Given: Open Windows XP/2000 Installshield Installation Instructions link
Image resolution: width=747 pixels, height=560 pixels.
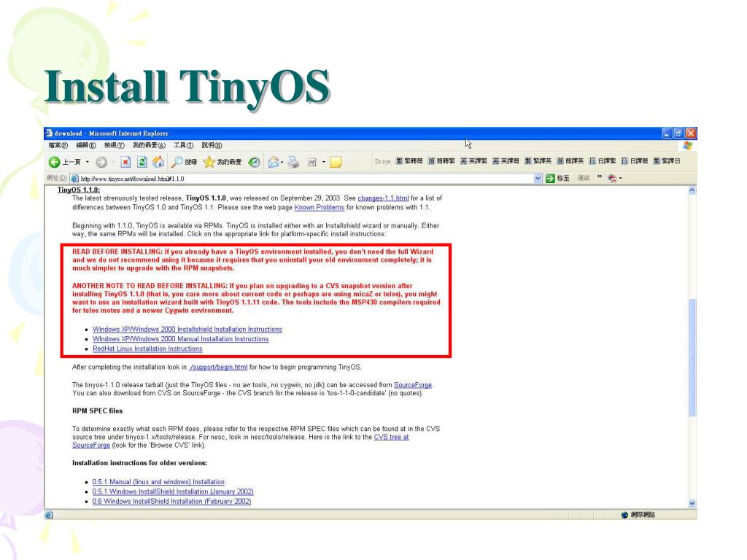Looking at the screenshot, I should click(x=187, y=329).
